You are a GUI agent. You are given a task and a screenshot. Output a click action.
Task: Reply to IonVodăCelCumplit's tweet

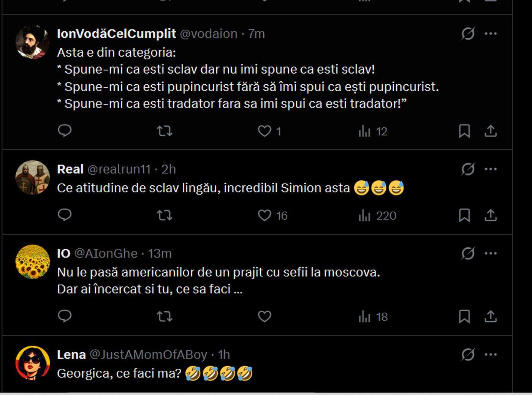tap(65, 131)
